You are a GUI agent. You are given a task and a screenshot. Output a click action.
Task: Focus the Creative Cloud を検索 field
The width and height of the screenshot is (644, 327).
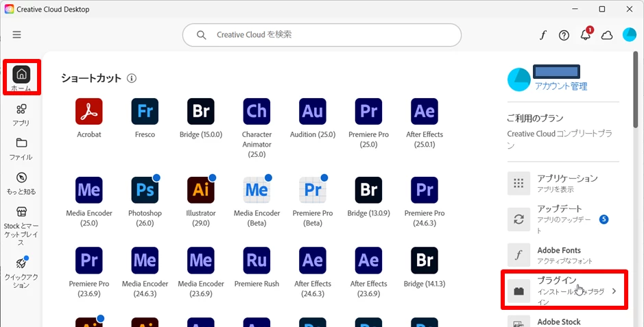[322, 35]
